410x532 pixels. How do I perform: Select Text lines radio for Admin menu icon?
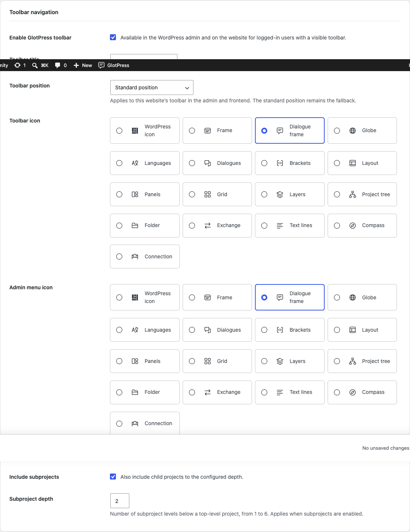click(264, 392)
